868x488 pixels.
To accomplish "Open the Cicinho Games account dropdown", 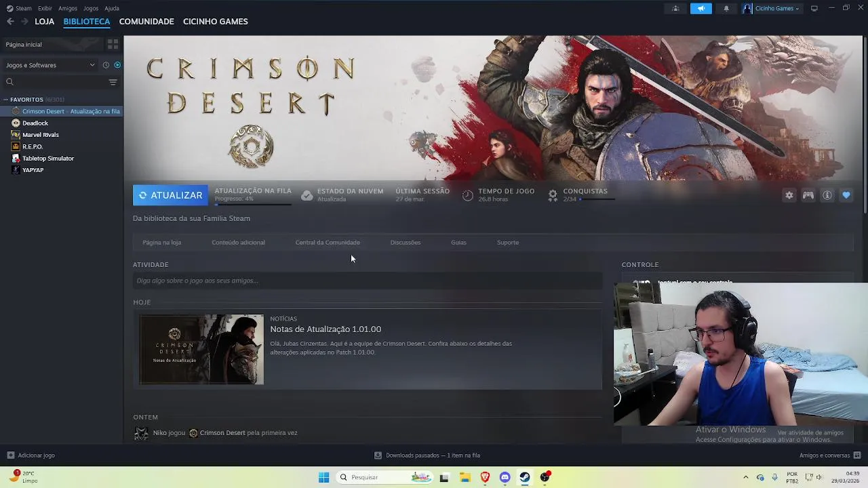I will (x=772, y=8).
